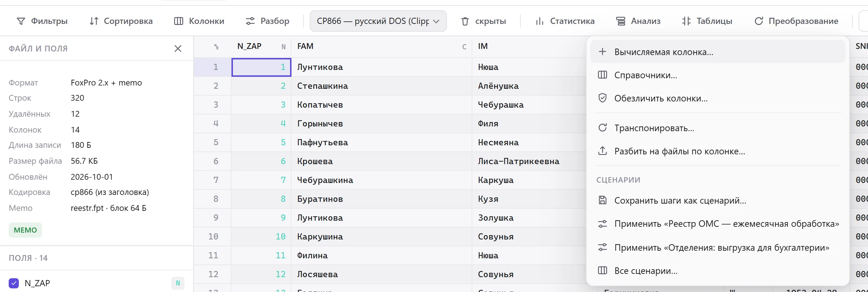Open the Колонки columns chooser

coord(199,21)
